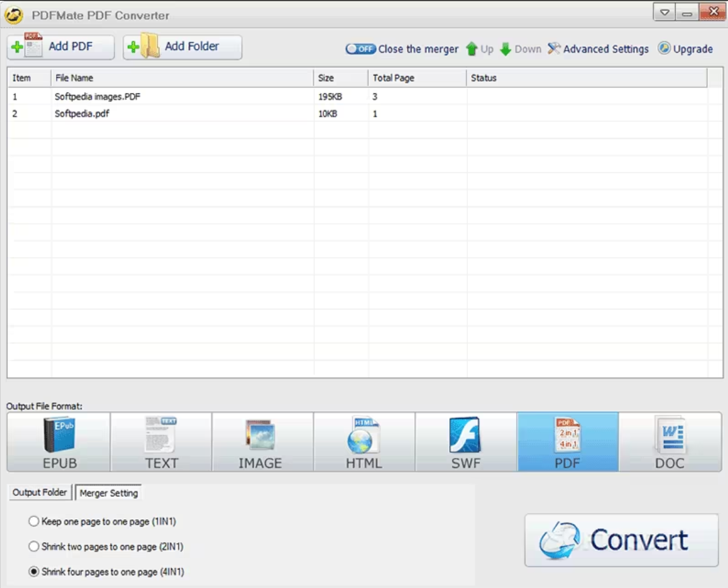The height and width of the screenshot is (588, 728).
Task: Click the PDFMate logo in title bar
Action: coord(13,15)
